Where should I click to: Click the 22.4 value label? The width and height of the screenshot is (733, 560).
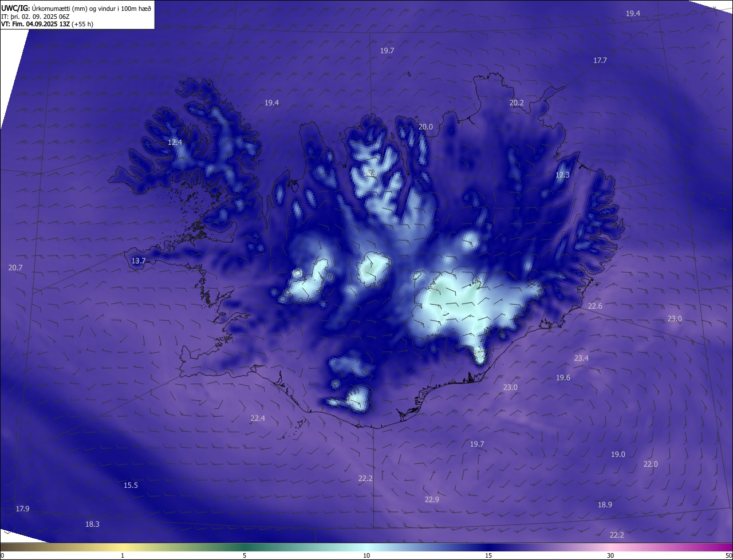(258, 418)
